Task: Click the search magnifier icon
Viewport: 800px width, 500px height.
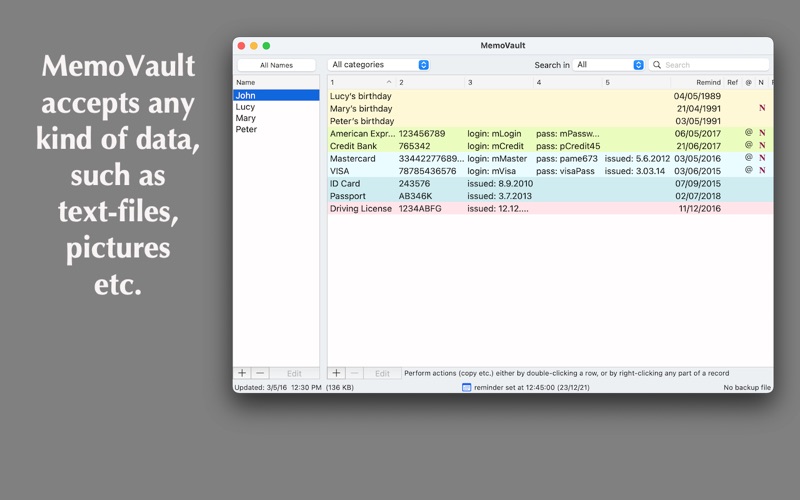Action: coord(657,65)
